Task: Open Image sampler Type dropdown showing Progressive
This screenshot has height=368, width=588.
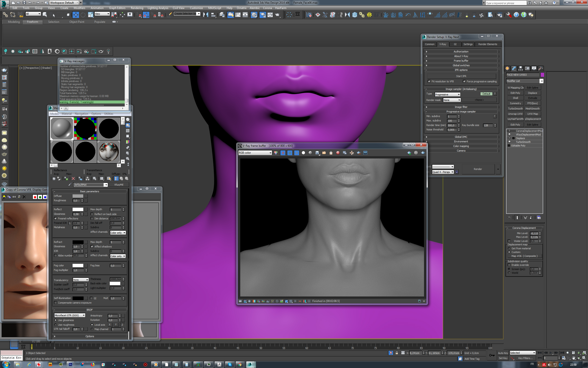Action: point(447,95)
